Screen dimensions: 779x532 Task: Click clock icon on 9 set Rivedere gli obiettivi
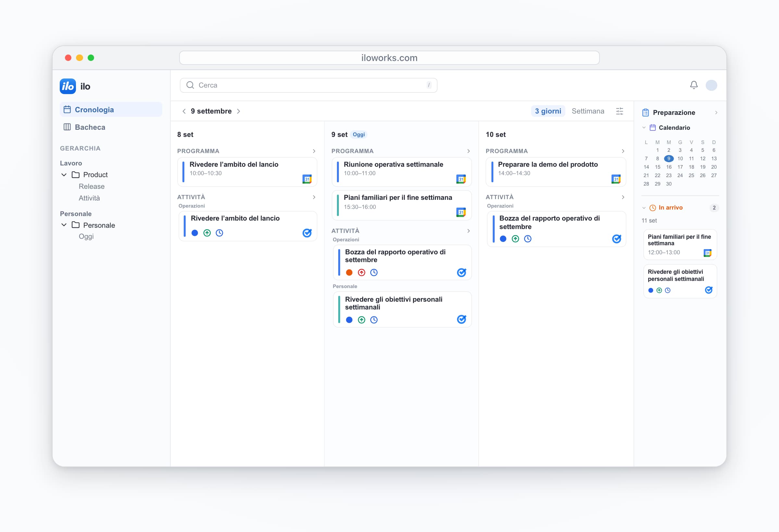coord(374,320)
